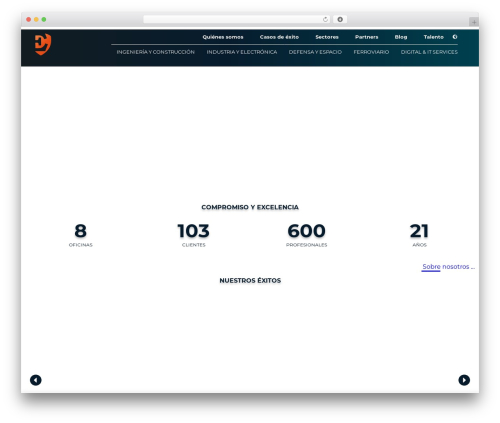Viewport: 500px width, 423px height.
Task: Open the Ferroviario category
Action: [x=371, y=52]
